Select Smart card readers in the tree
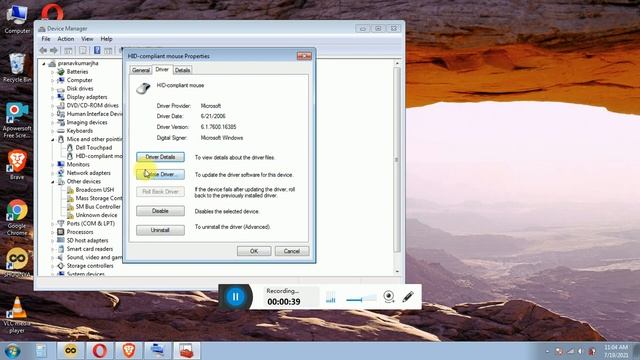Screen dimensions: 640x360 [90, 249]
